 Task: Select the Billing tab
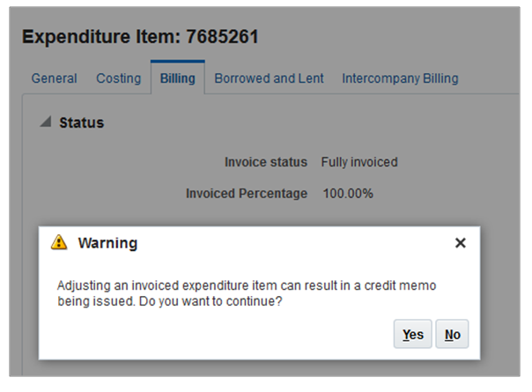pos(177,78)
